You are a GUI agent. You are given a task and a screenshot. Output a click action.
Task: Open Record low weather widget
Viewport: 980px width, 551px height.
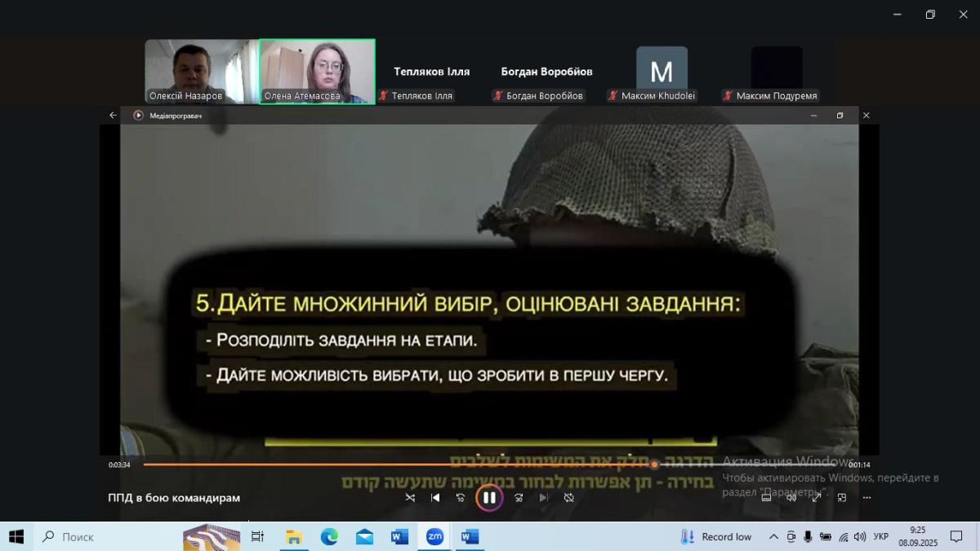pyautogui.click(x=716, y=536)
